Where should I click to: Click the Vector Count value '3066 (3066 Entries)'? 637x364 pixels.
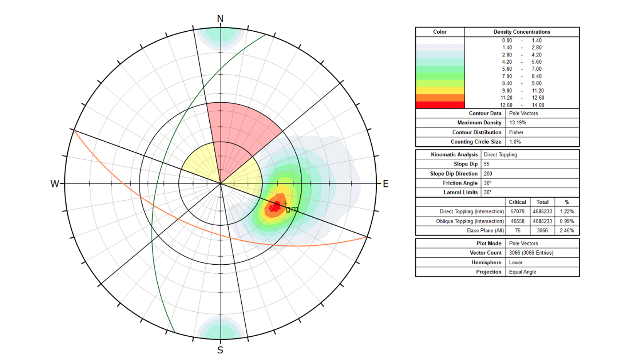pos(531,253)
